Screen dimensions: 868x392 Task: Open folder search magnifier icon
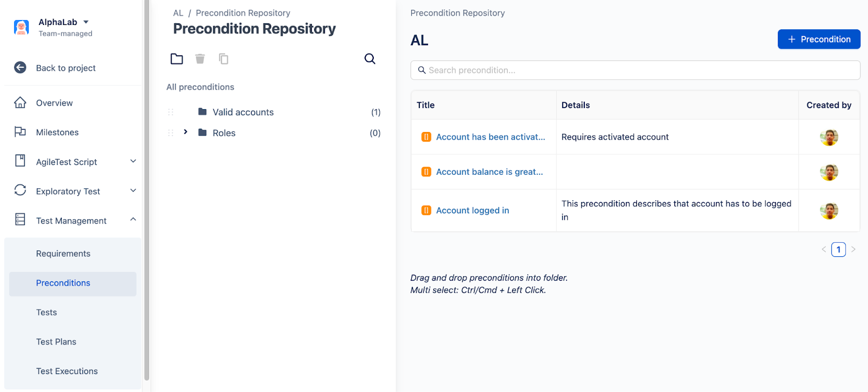tap(370, 59)
